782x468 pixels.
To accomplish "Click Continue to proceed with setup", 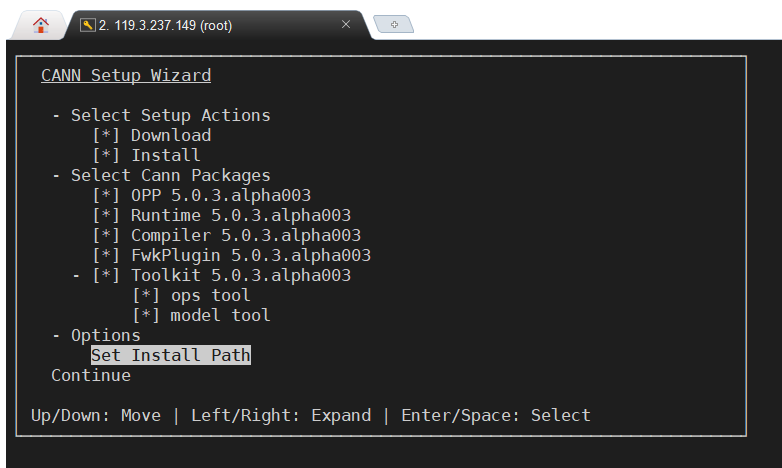I will pos(91,375).
